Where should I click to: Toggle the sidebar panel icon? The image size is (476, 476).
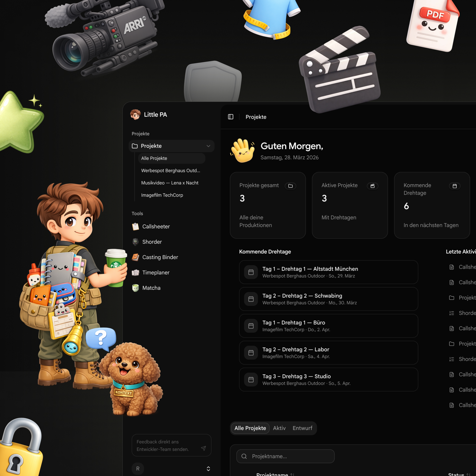pyautogui.click(x=231, y=117)
